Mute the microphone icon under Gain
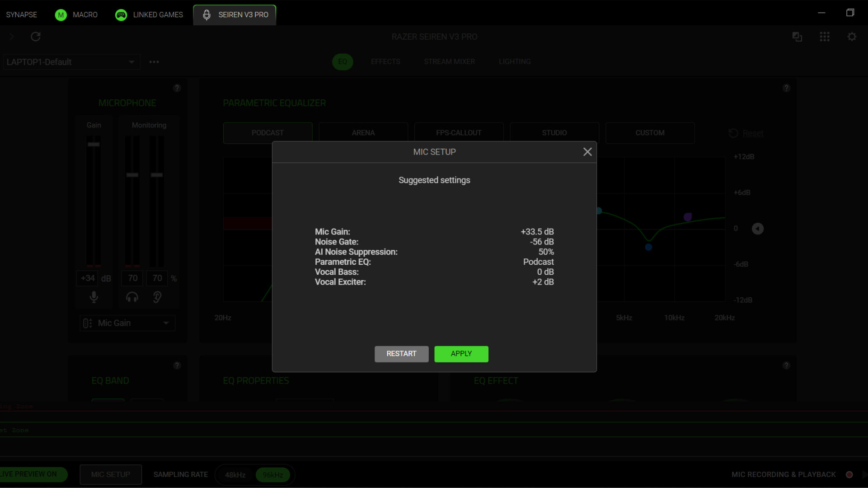The width and height of the screenshot is (868, 488). point(94,297)
